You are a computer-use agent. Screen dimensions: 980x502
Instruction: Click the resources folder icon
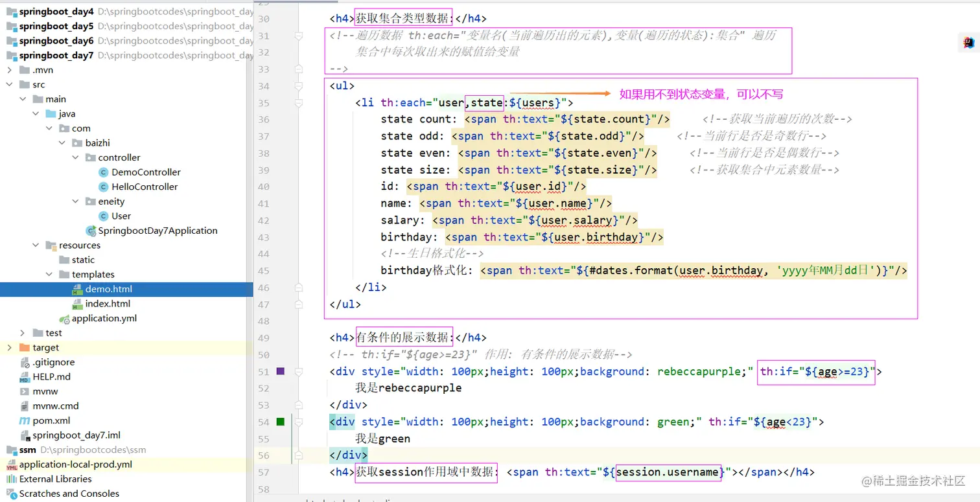coord(51,245)
